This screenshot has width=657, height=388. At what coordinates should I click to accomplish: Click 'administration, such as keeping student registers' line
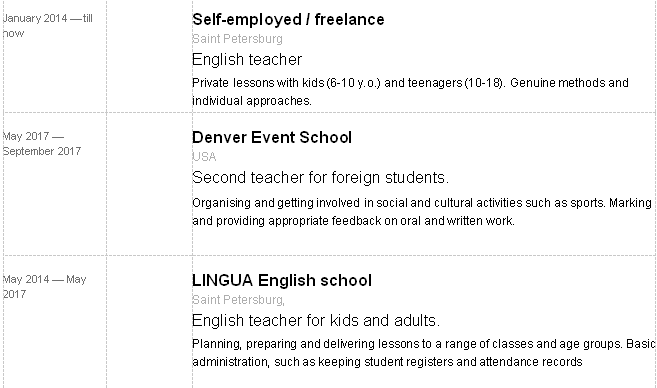[x=387, y=362]
